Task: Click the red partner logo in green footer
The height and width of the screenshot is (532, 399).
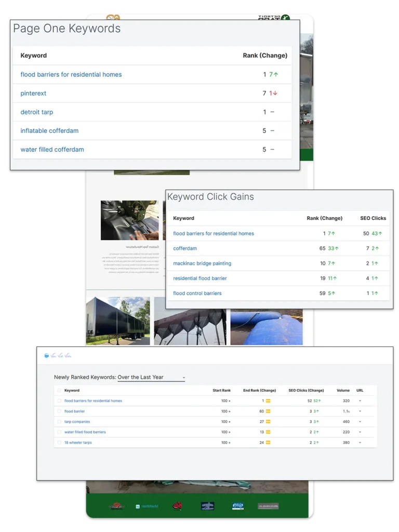Action: (177, 506)
